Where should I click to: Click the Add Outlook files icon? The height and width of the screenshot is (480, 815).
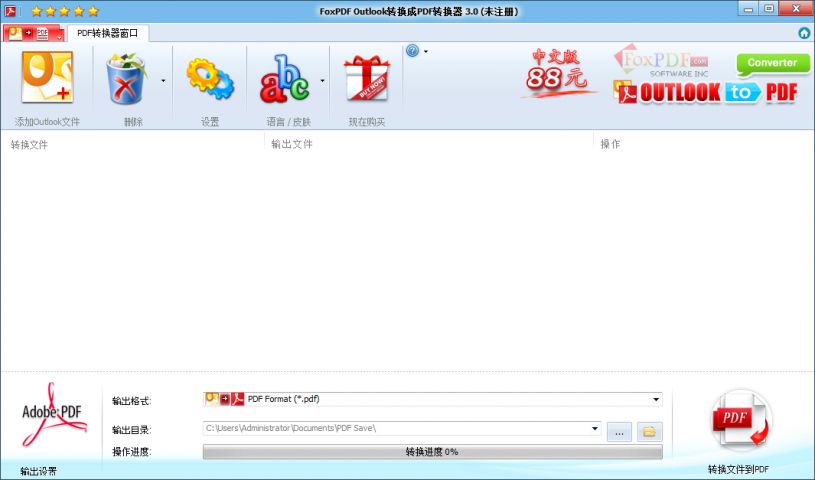[x=47, y=78]
